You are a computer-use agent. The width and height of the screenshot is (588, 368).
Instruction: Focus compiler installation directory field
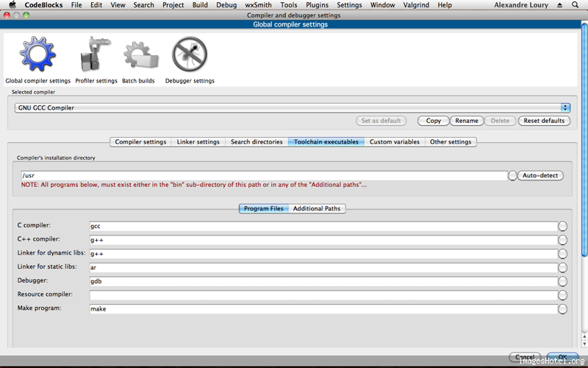point(264,175)
